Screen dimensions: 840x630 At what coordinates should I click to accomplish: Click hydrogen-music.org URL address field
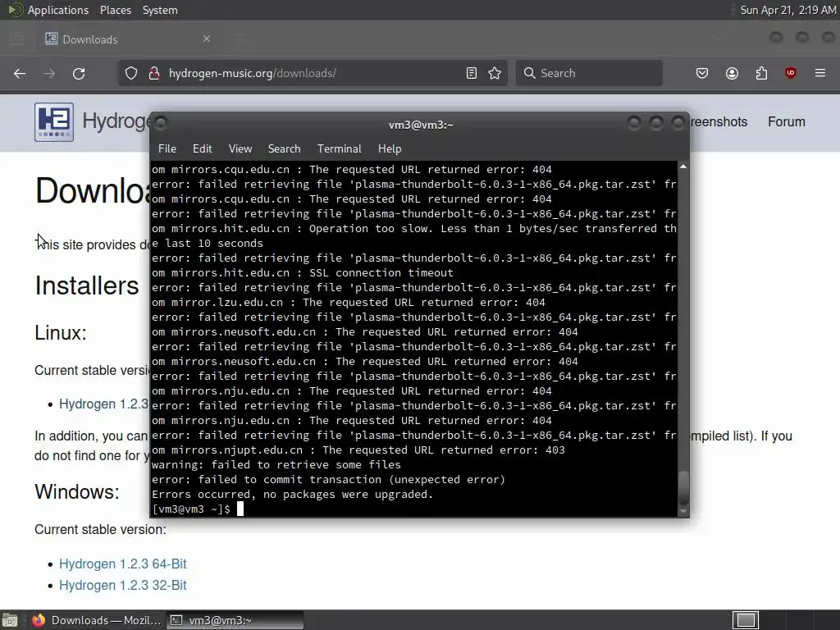(x=313, y=73)
